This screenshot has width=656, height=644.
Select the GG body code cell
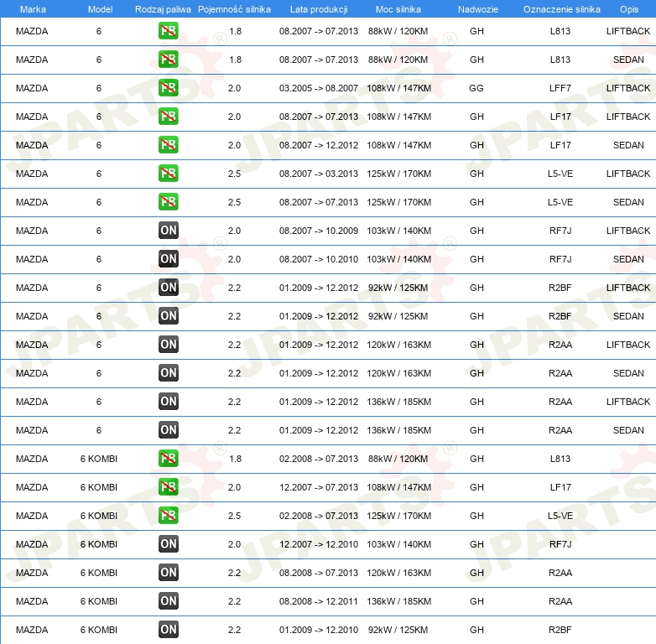476,88
